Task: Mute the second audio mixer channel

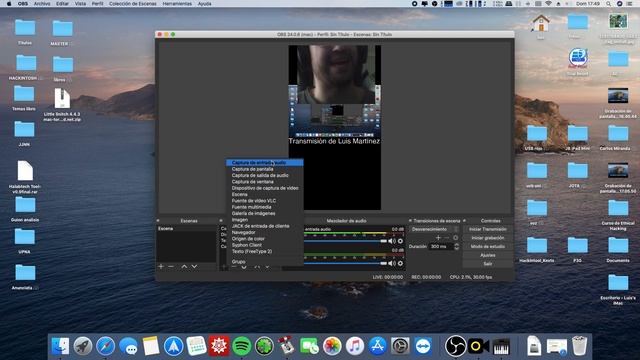Action: 392,263
